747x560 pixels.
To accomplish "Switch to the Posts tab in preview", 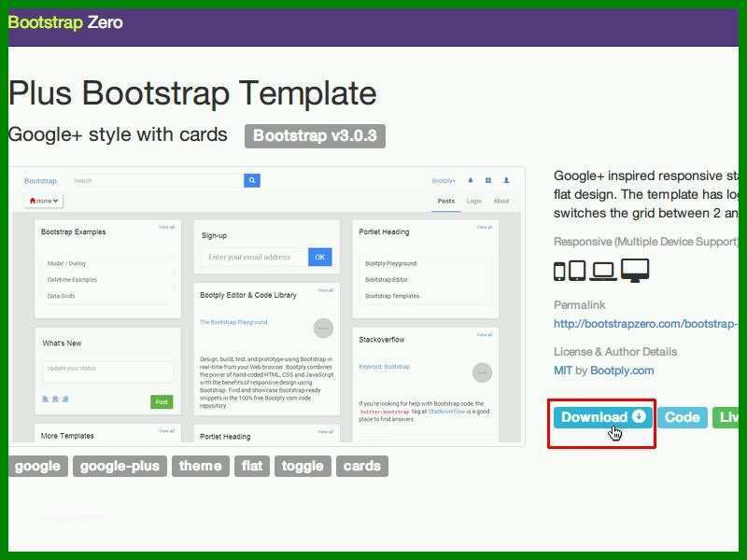I will pos(446,201).
